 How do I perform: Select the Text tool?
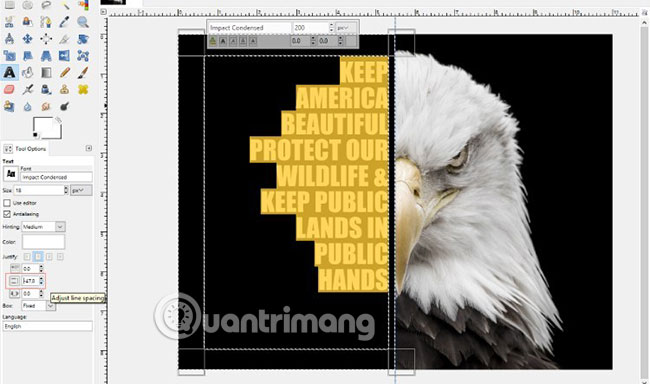pos(9,73)
